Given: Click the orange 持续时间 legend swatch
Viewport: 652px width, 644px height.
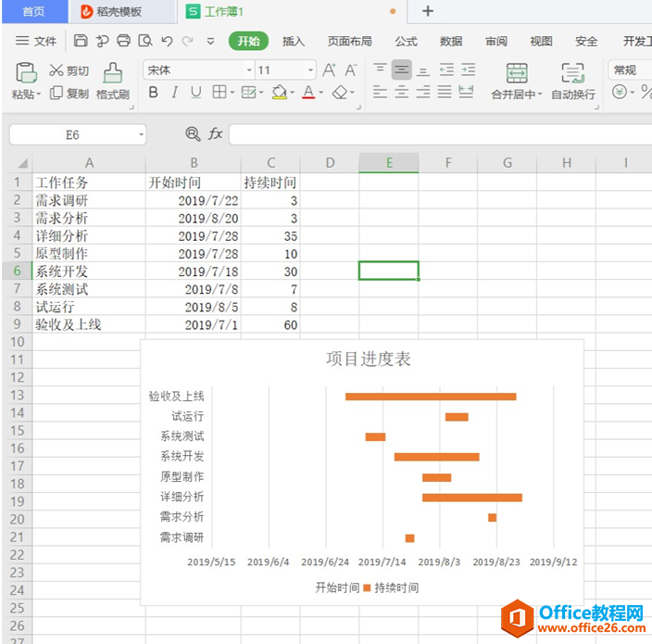Looking at the screenshot, I should click(x=367, y=587).
